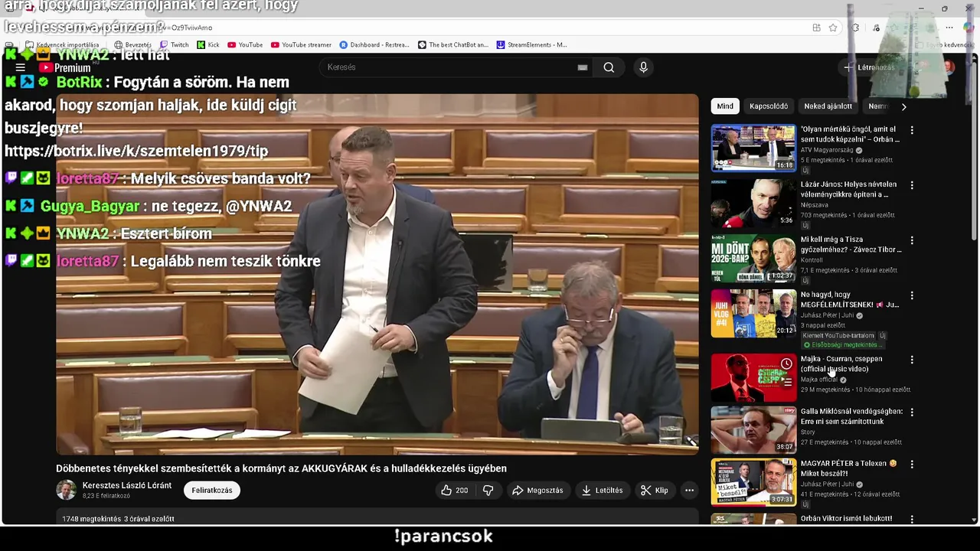
Task: Click the Megosztás share button
Action: coord(537,491)
